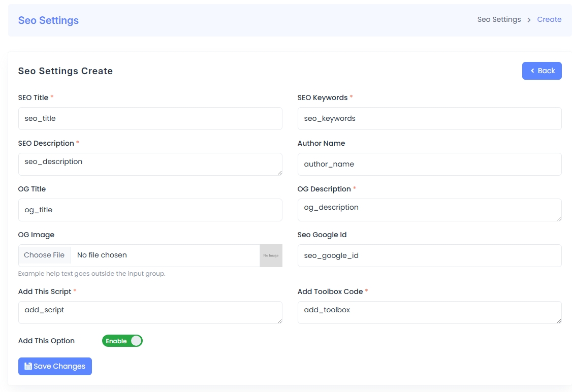
Task: Focus the SEO Title input field
Action: [x=150, y=118]
